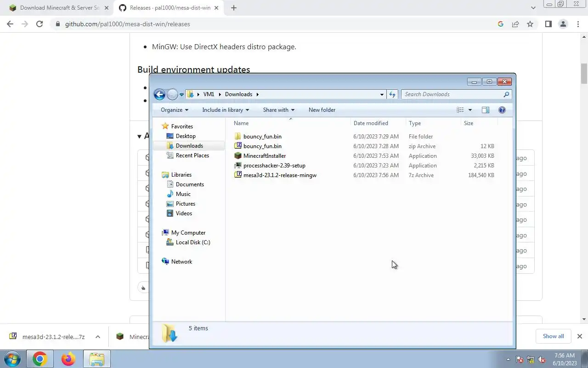
Task: Open the address bar history dropdown
Action: (382, 94)
